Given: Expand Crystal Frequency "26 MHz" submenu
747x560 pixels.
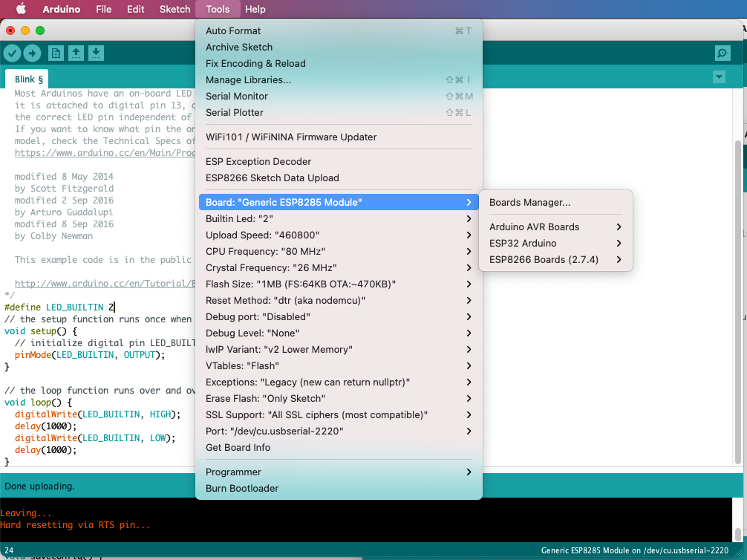Looking at the screenshot, I should 339,268.
